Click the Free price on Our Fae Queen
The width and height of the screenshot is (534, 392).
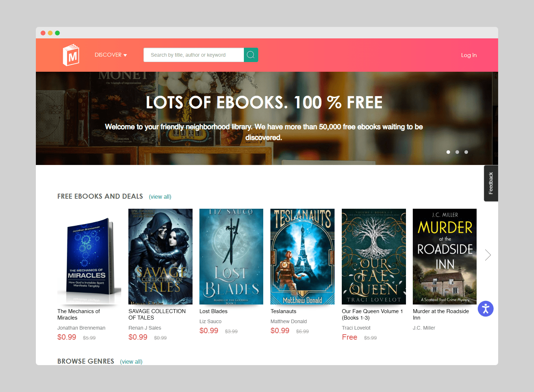click(x=349, y=337)
